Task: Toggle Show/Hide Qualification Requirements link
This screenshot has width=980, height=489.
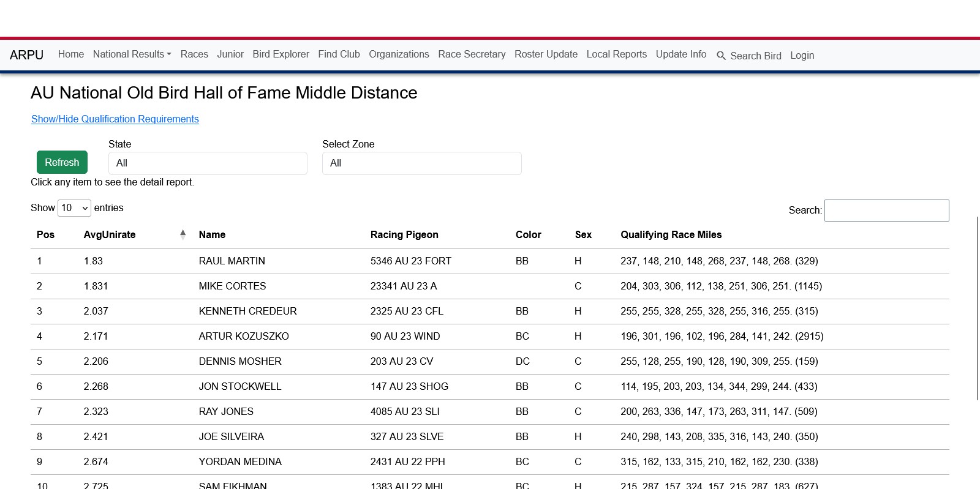Action: [115, 119]
